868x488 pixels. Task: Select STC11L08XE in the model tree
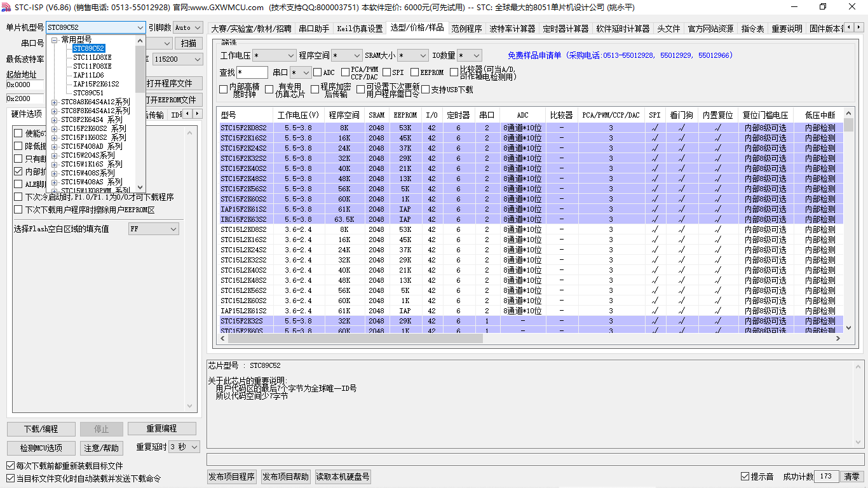tap(92, 57)
